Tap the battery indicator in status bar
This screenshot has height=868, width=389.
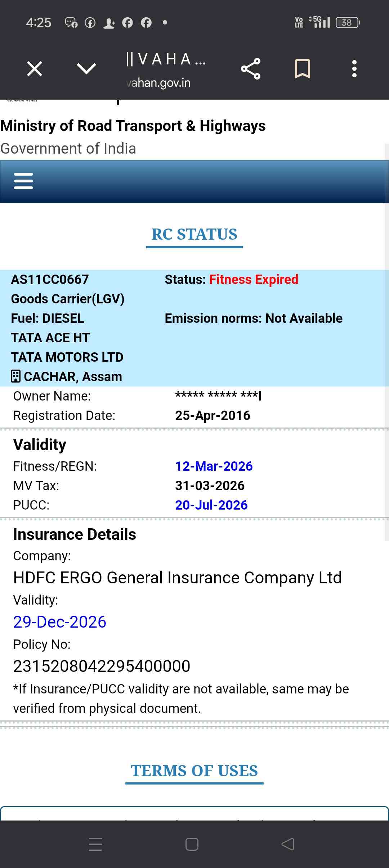(347, 23)
